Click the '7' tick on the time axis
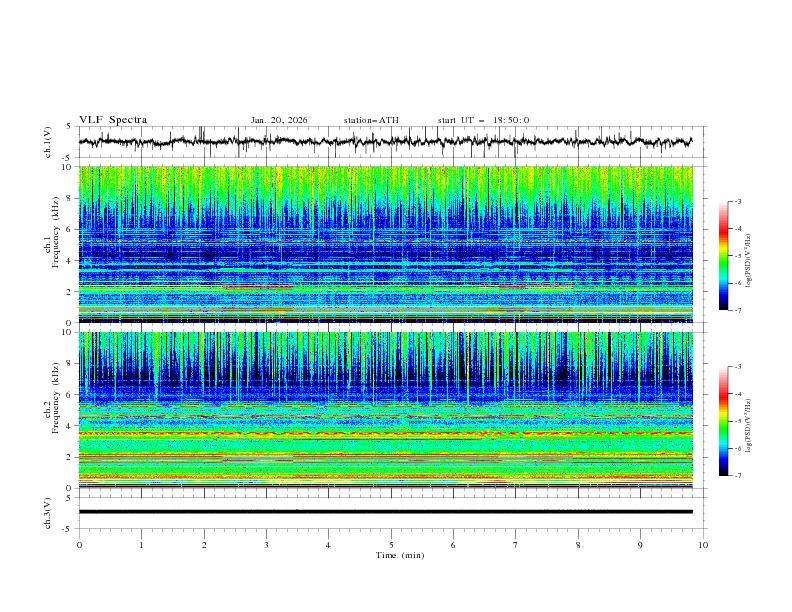This screenshot has height=612, width=792. coord(516,545)
